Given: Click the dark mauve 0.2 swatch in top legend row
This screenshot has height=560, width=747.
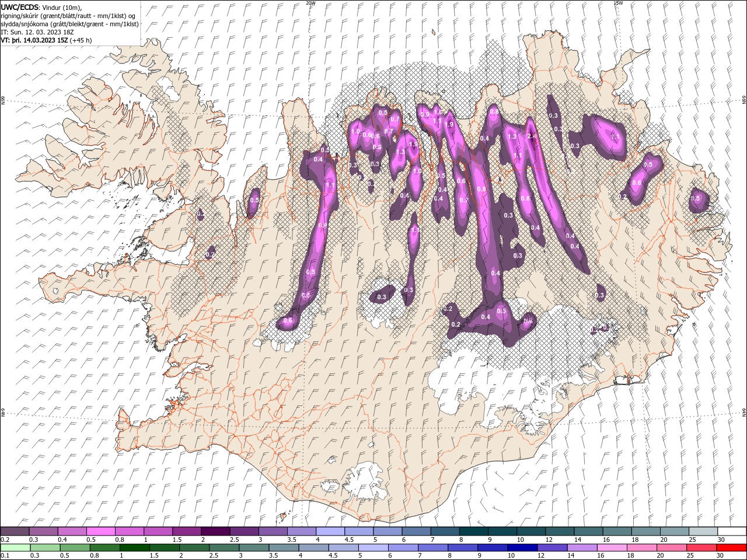Looking at the screenshot, I should (x=15, y=531).
